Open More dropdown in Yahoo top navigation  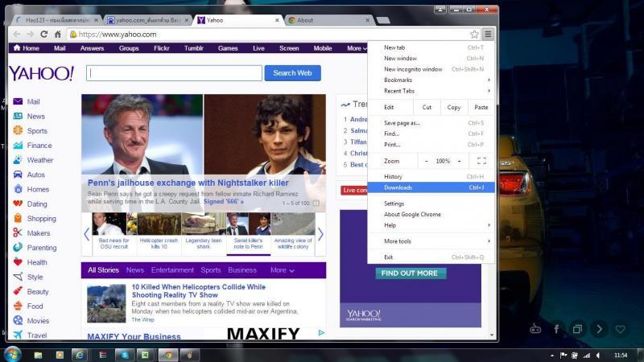coord(357,48)
